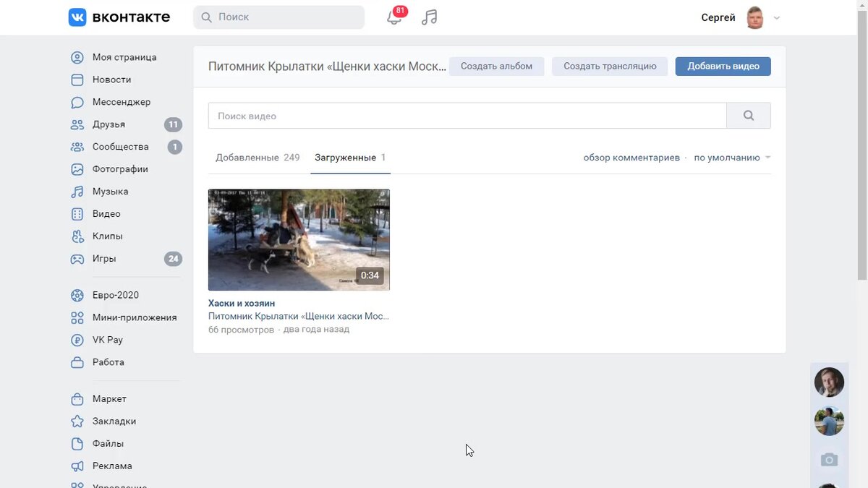Screen dimensions: 868x488
Task: Open first contact avatar in chat sidebar
Action: (829, 382)
